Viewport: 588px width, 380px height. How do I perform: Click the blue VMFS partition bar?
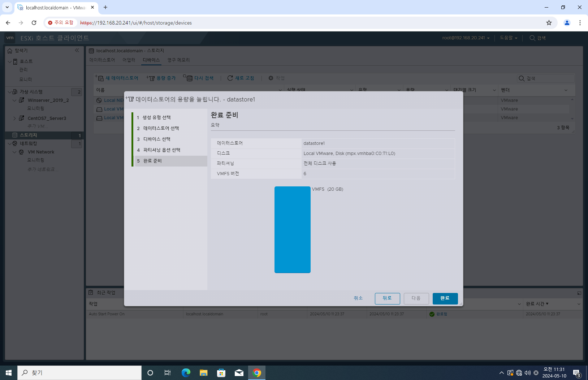click(x=293, y=230)
